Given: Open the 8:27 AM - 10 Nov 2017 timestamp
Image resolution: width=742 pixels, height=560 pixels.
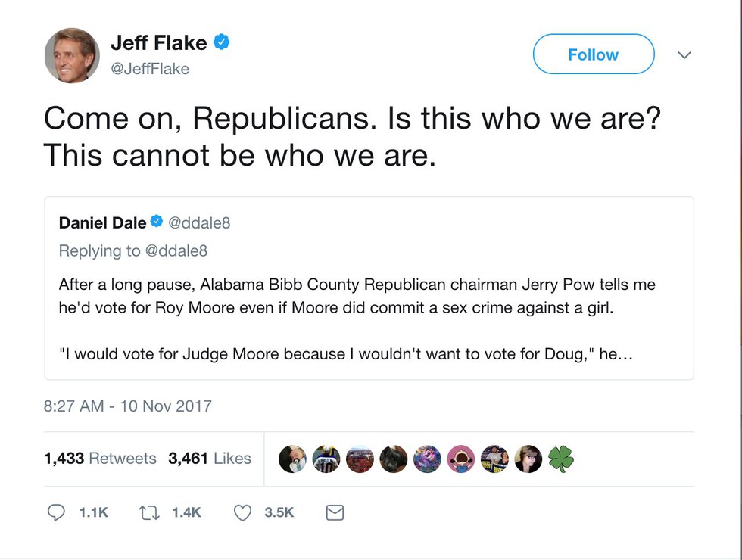Looking at the screenshot, I should tap(128, 406).
